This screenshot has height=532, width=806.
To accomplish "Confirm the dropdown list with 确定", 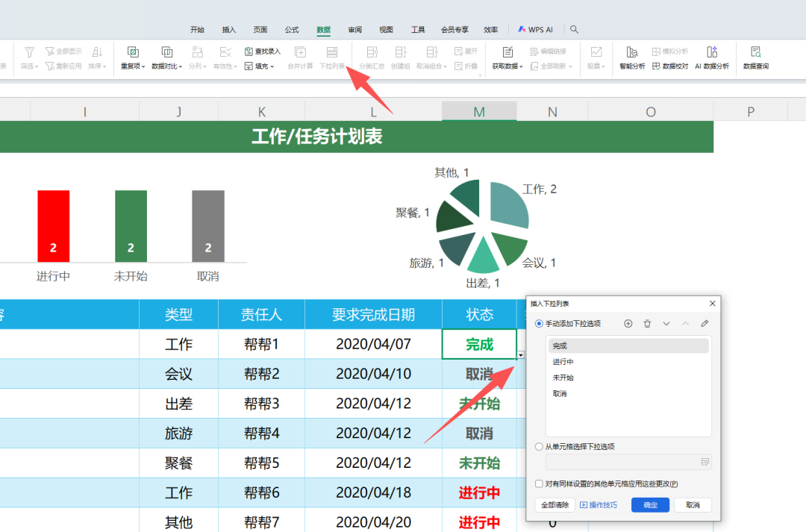I will coord(649,504).
